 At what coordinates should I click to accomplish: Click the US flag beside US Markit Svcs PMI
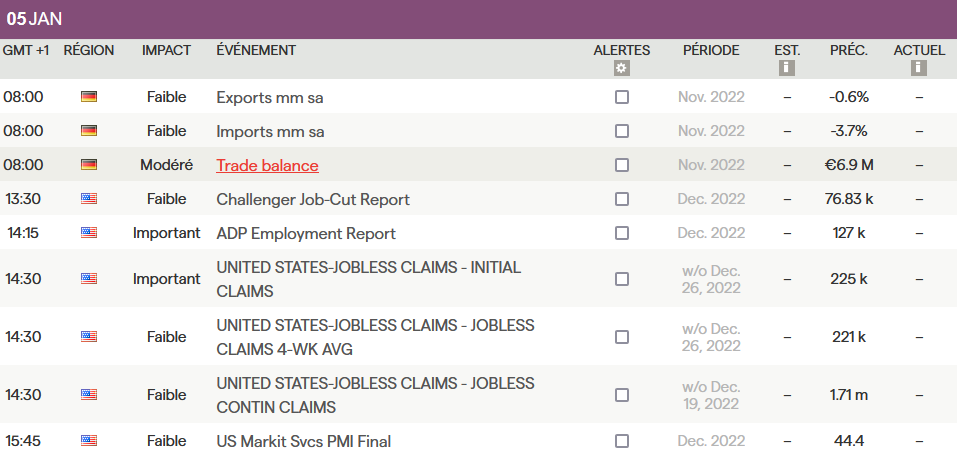(89, 441)
